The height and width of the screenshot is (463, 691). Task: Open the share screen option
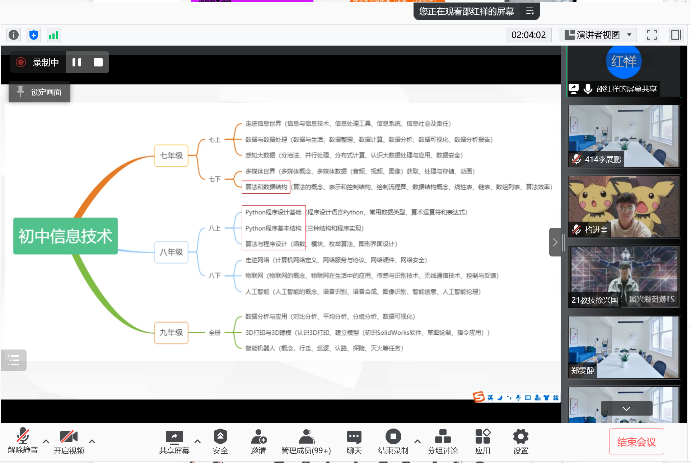click(x=174, y=438)
